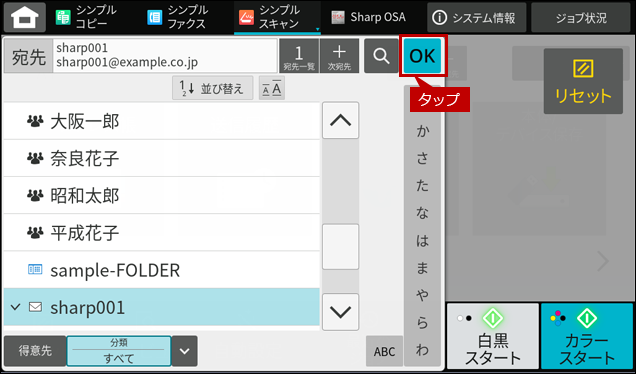The height and width of the screenshot is (374, 636).
Task: Select sample-FOLDER destination
Action: (161, 270)
